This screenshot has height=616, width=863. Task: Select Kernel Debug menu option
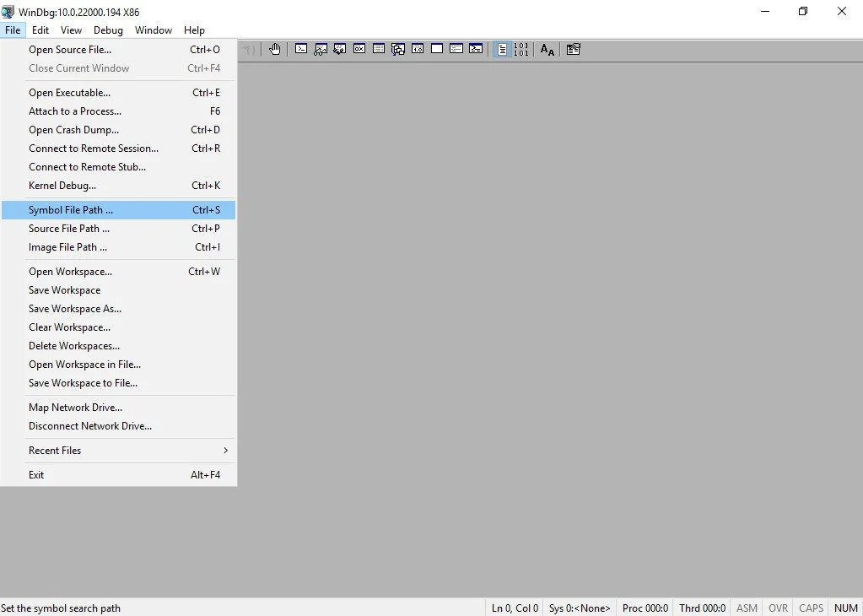pos(118,186)
